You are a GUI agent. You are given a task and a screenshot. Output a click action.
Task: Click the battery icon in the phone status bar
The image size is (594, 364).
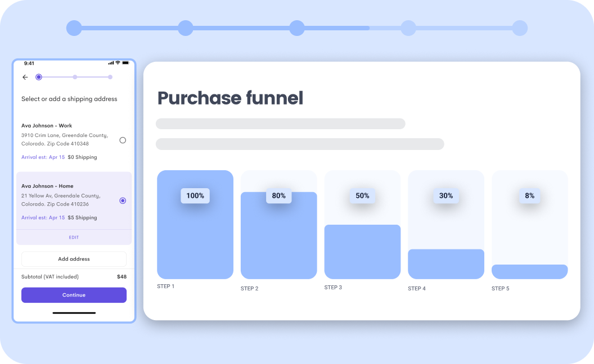coord(125,63)
